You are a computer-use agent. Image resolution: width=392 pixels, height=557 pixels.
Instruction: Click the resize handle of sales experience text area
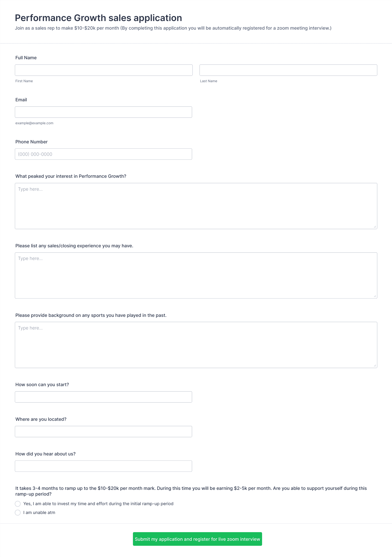click(x=375, y=296)
